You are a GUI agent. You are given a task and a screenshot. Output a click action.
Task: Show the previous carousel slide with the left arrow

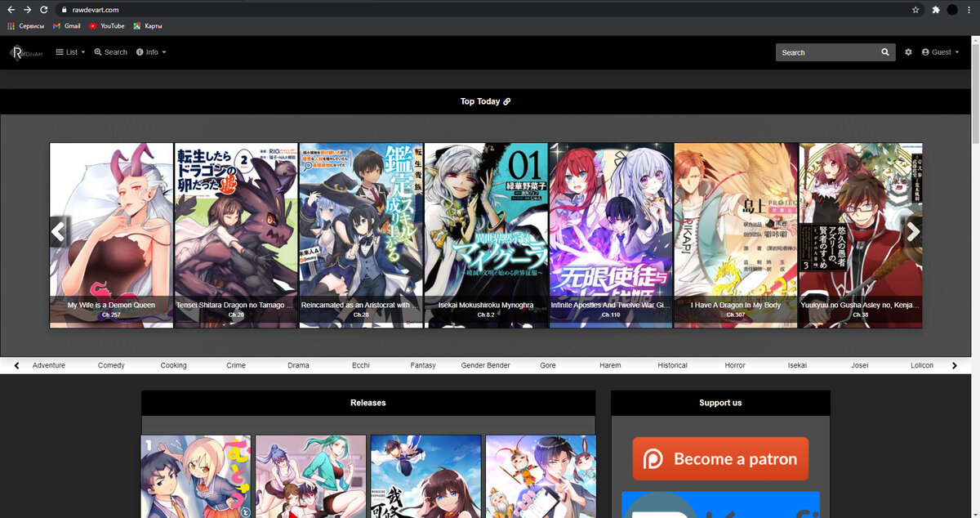click(x=58, y=232)
